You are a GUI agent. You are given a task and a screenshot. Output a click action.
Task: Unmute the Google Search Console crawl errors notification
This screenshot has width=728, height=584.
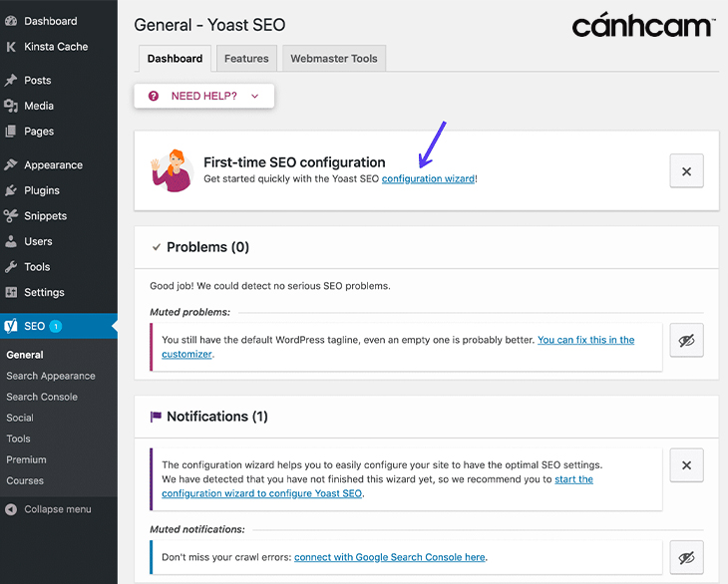pos(687,557)
